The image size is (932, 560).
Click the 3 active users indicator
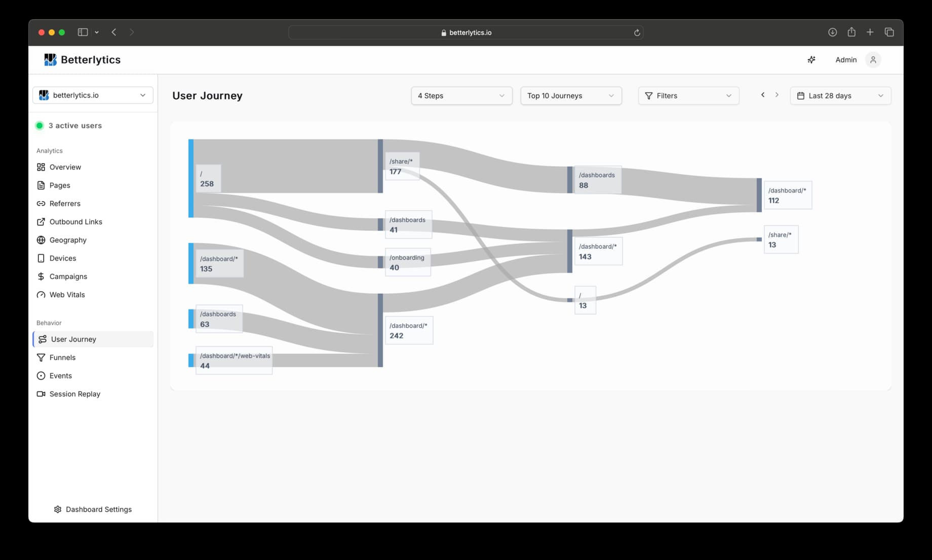coord(68,125)
